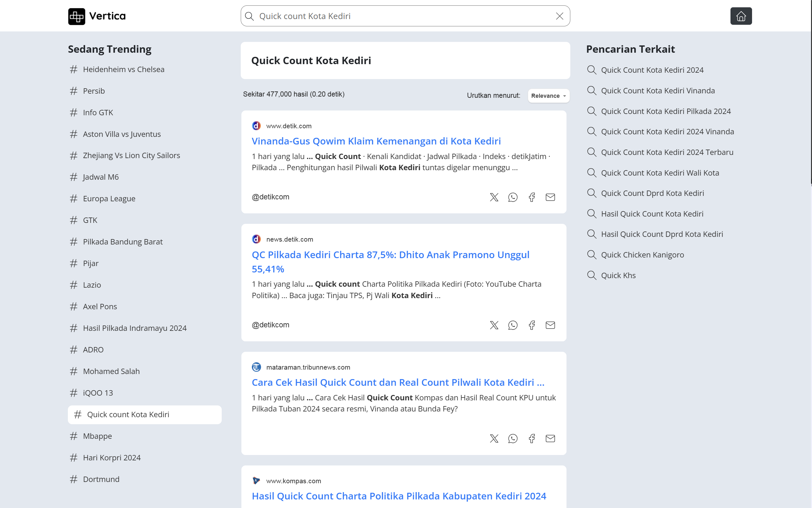Open QC Pilkada Kediri Charta article
This screenshot has height=508, width=812.
(x=390, y=262)
